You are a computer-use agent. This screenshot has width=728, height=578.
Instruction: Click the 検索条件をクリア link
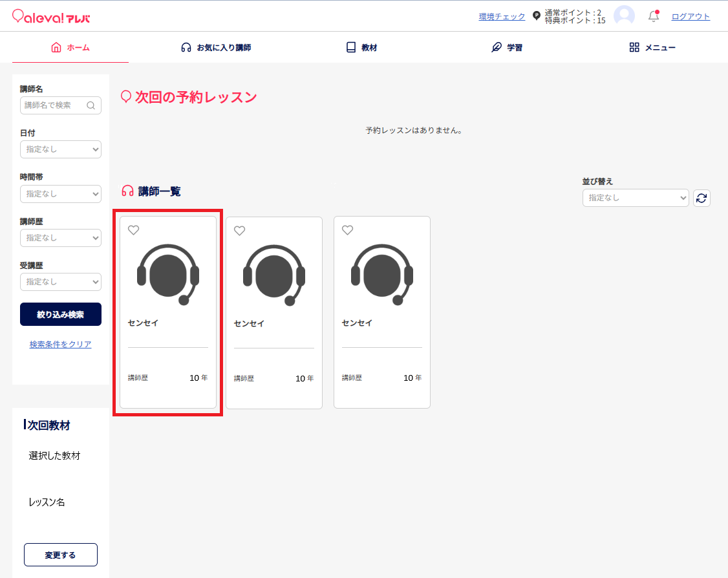click(61, 345)
